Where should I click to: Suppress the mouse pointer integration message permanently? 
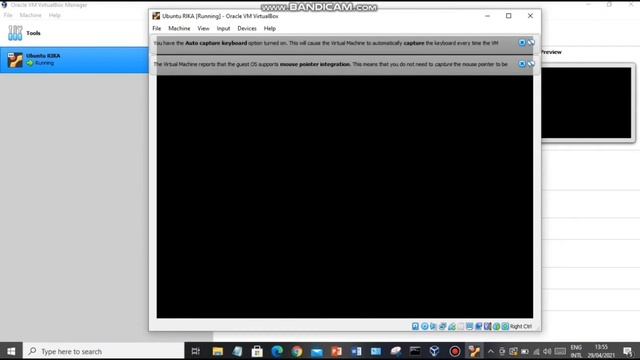click(x=531, y=64)
